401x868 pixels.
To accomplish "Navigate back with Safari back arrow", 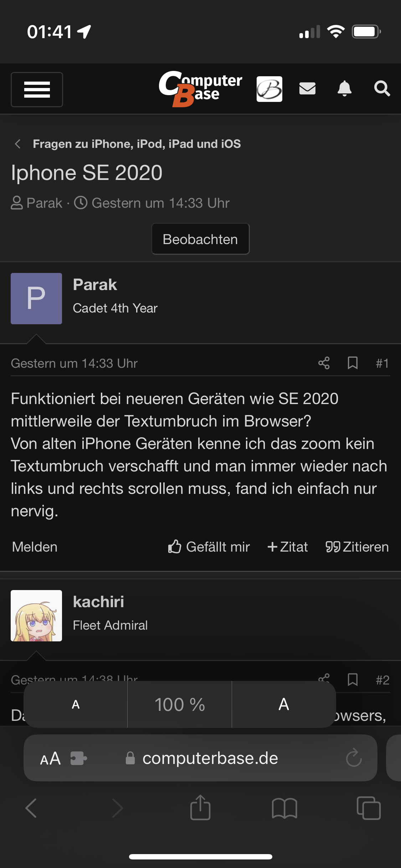I will (31, 808).
